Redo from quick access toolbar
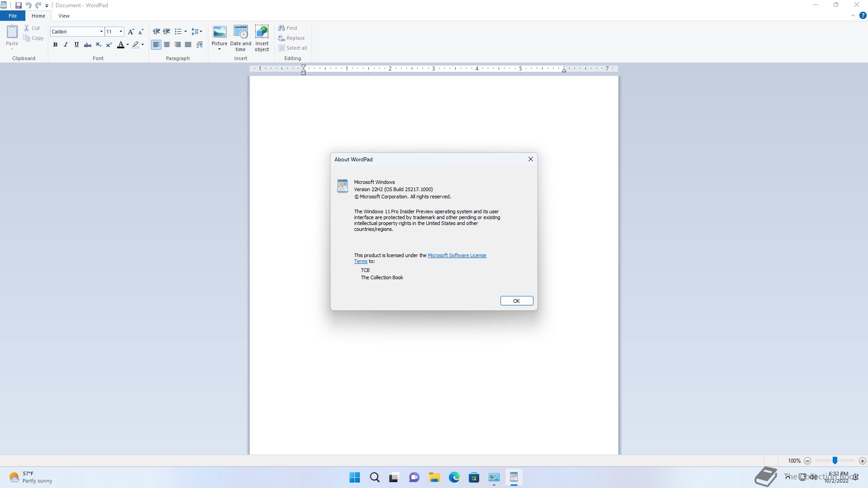Image resolution: width=868 pixels, height=488 pixels. [38, 5]
